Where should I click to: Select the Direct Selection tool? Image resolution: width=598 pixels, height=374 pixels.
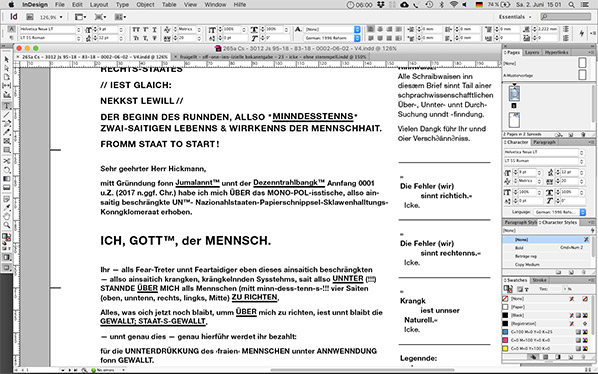(x=6, y=68)
